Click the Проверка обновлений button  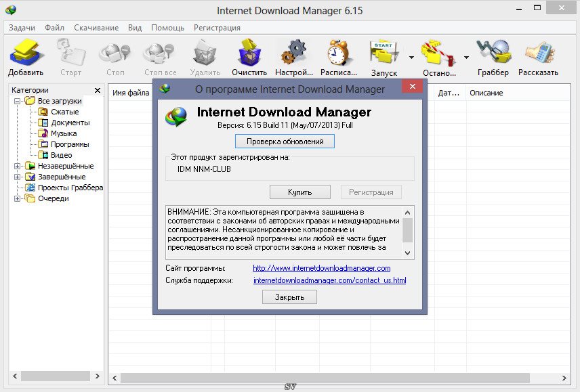[x=285, y=141]
